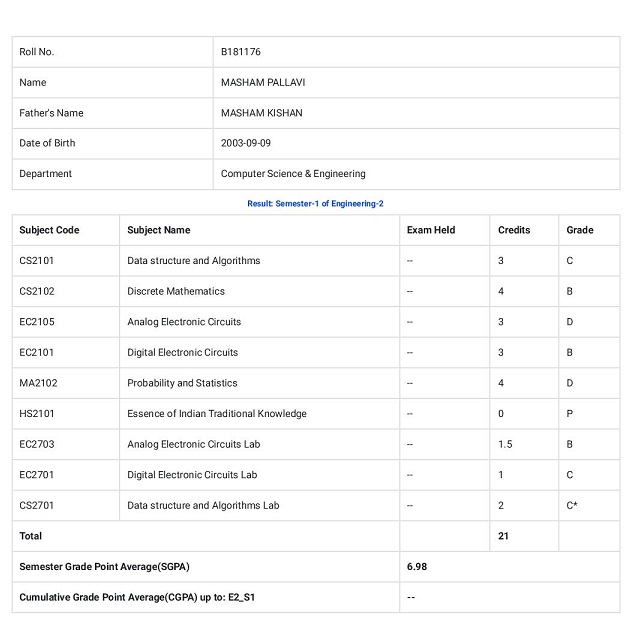Click the Credits column header
The width and height of the screenshot is (639, 622).
[x=514, y=230]
